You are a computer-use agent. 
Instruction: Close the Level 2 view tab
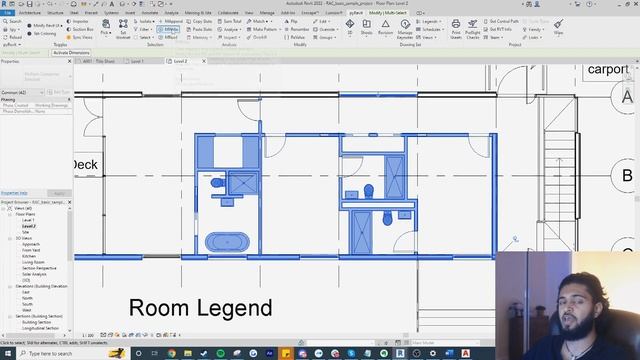point(204,61)
